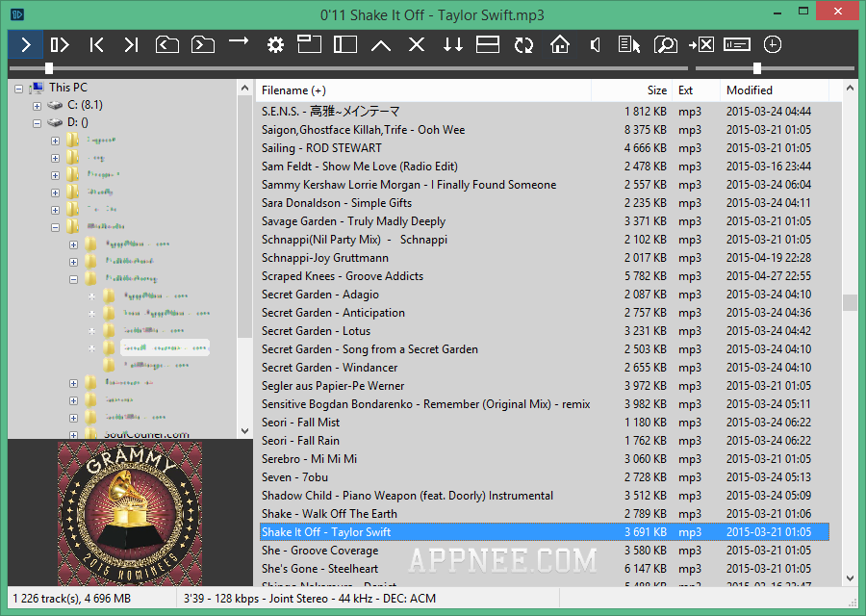Screen dimensions: 866x616
Task: Click the arrow-to-X box icon
Action: point(701,44)
